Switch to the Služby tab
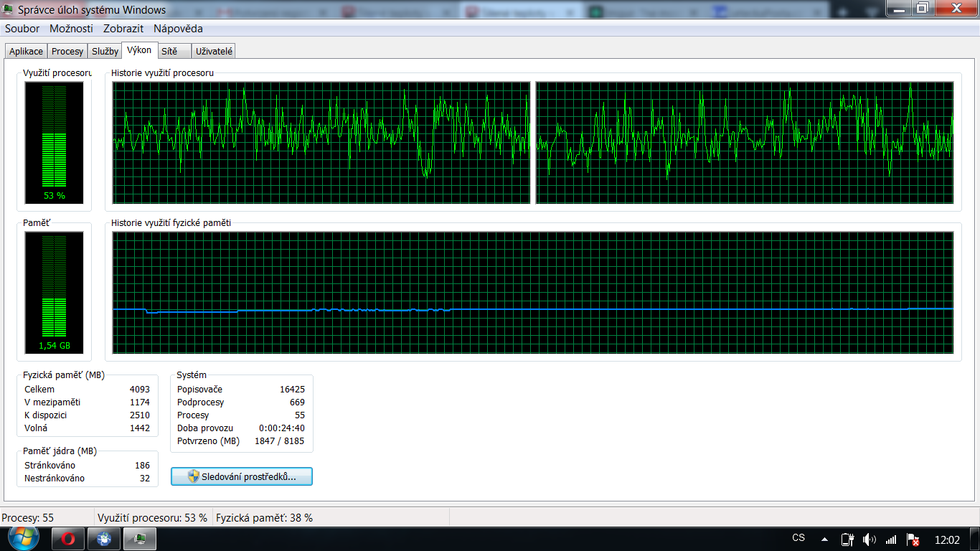Screen dimensions: 980x551 (105, 52)
